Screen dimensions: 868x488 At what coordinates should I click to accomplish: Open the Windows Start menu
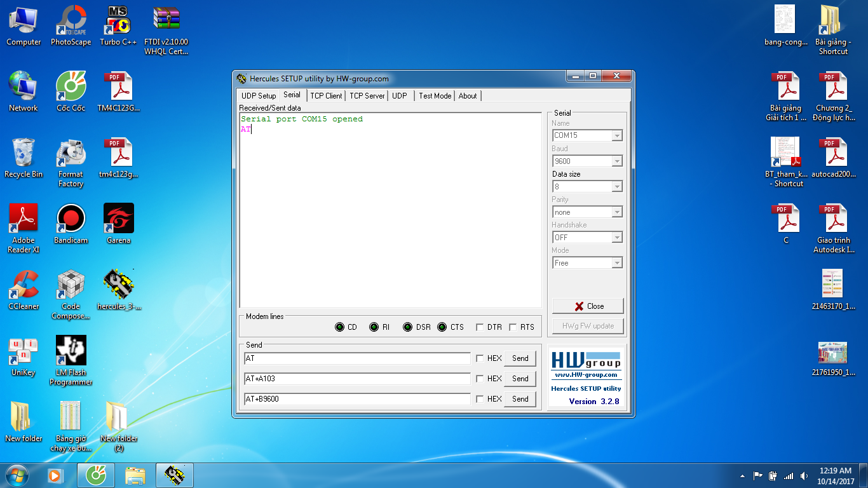17,475
